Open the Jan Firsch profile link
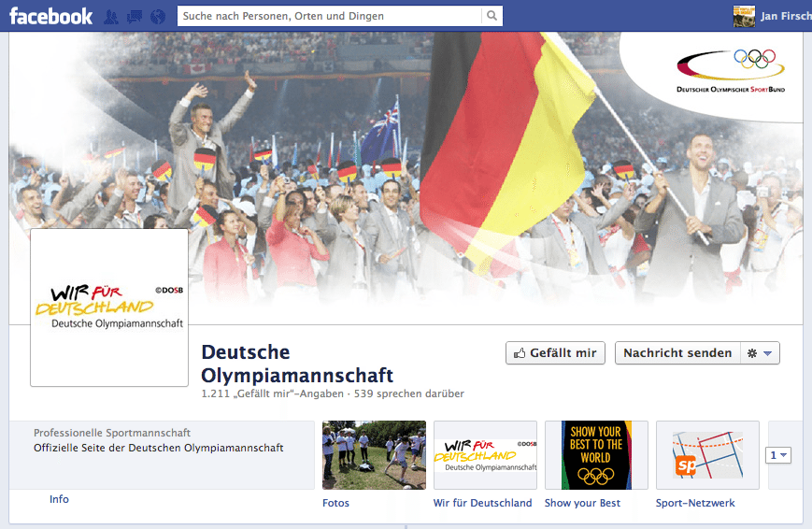The height and width of the screenshot is (529, 812). coord(786,16)
